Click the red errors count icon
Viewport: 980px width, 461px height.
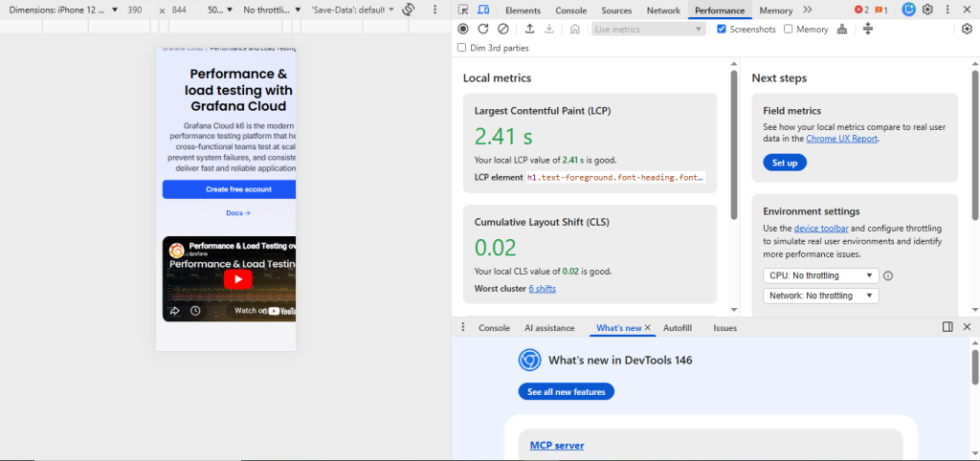click(x=861, y=10)
